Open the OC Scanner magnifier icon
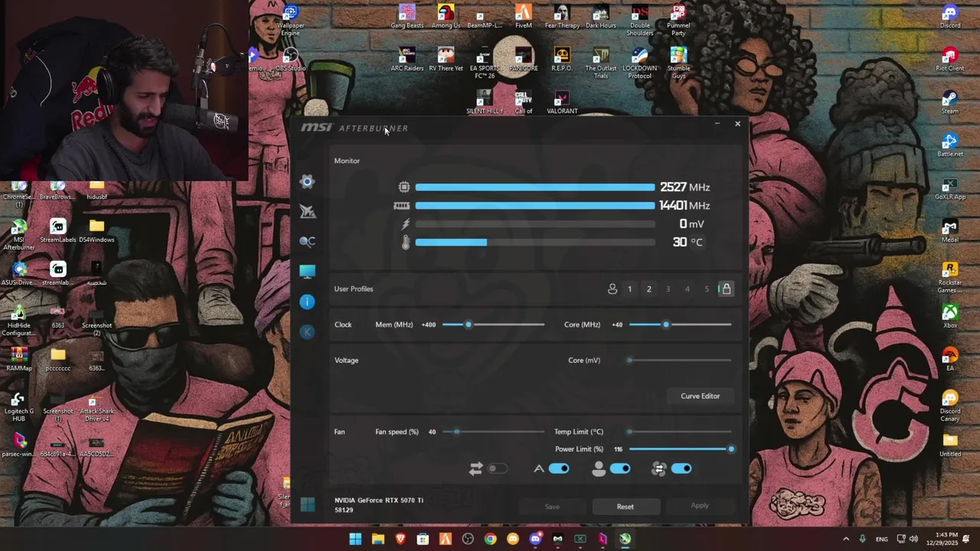The image size is (980, 551). click(307, 241)
